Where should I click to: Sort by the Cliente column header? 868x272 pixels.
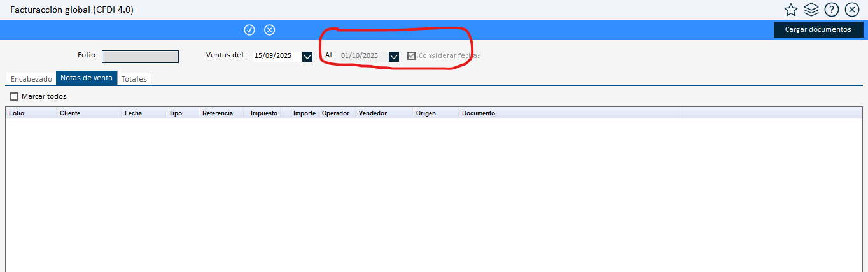[70, 113]
